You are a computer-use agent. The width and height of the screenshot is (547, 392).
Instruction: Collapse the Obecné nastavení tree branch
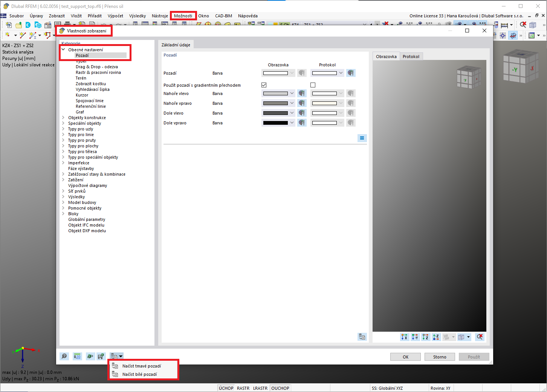[x=63, y=49]
